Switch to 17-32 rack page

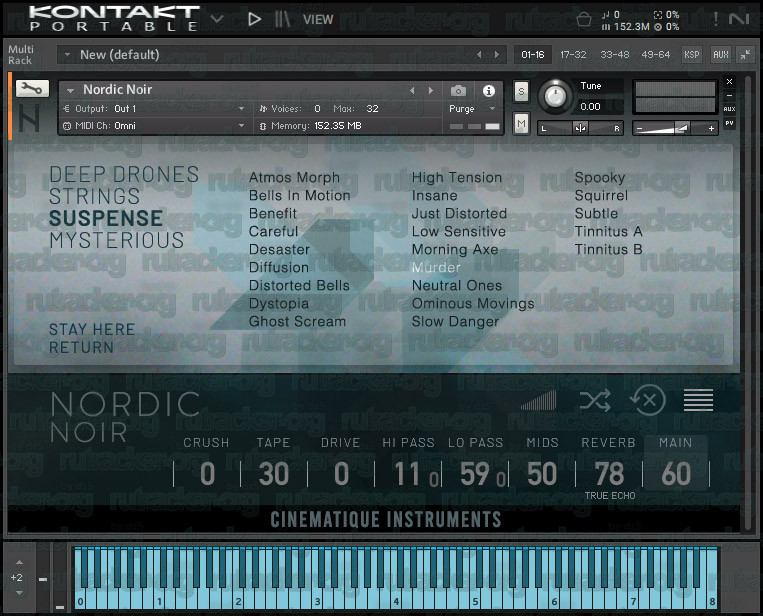(573, 54)
